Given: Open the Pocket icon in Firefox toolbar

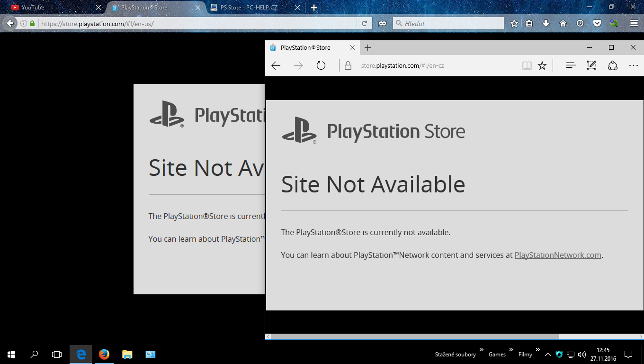Looking at the screenshot, I should tap(597, 23).
